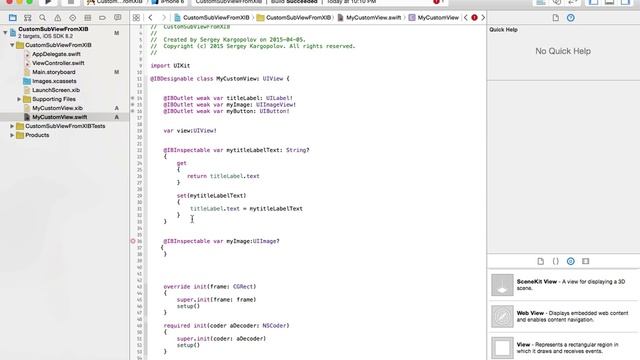The width and height of the screenshot is (640, 360).
Task: Open the Debug navigator
Action: (x=87, y=18)
